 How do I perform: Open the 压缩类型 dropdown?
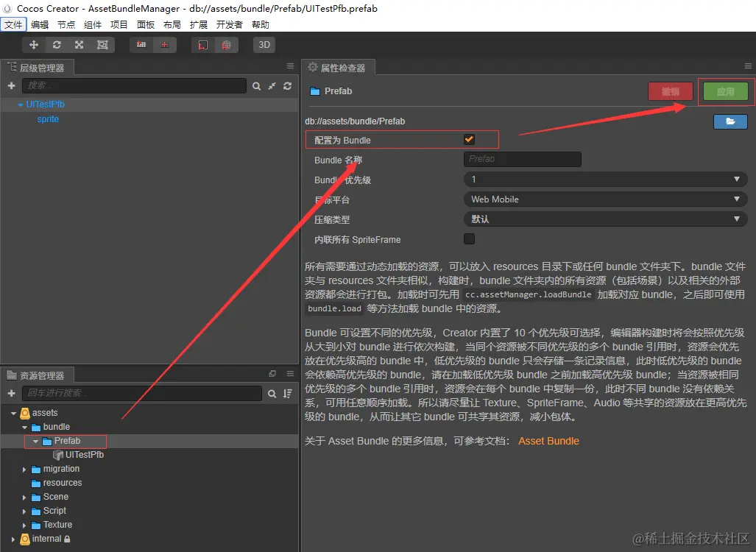(606, 219)
